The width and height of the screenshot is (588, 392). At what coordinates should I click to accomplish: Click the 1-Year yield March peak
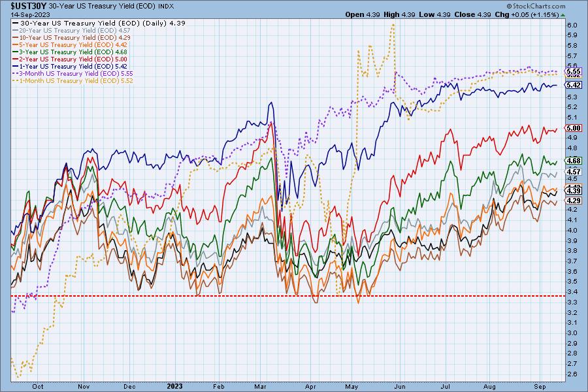270,103
